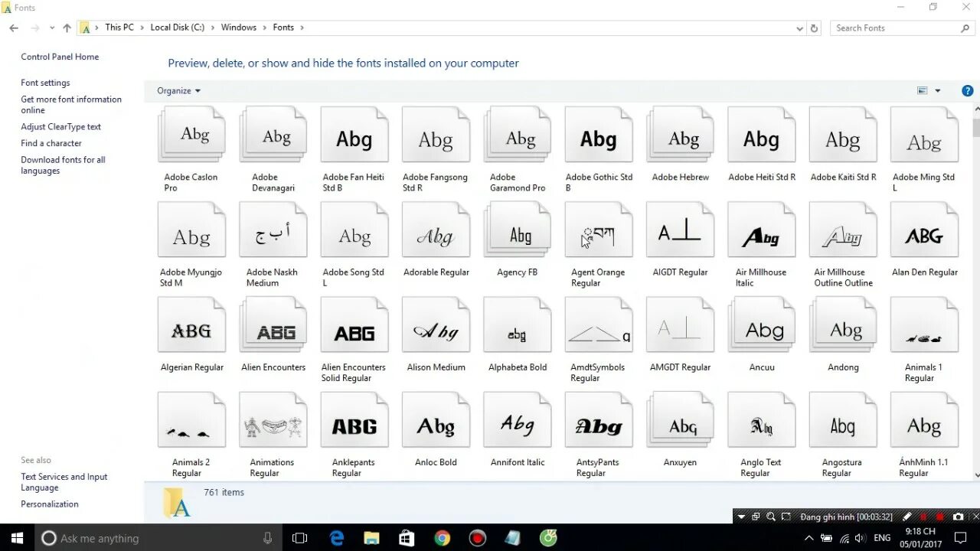Go back with the left arrow
Viewport: 980px width, 551px height.
coord(14,28)
